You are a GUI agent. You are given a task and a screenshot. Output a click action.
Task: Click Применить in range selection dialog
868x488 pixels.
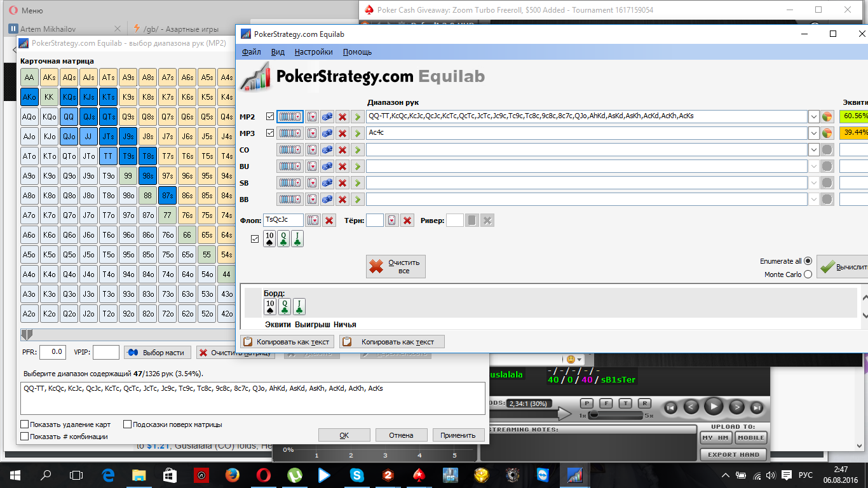click(458, 435)
